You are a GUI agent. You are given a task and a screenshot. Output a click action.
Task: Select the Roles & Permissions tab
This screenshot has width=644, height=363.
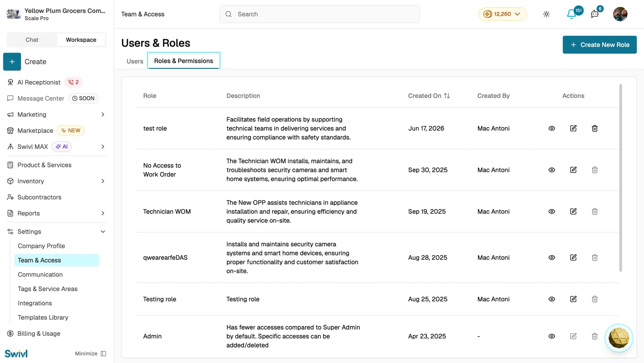(x=183, y=61)
